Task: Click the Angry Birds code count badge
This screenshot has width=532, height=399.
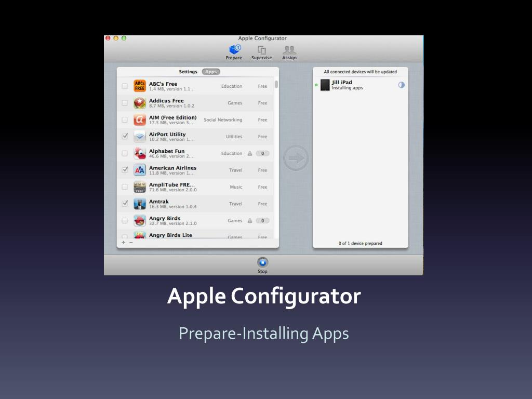Action: [x=262, y=220]
